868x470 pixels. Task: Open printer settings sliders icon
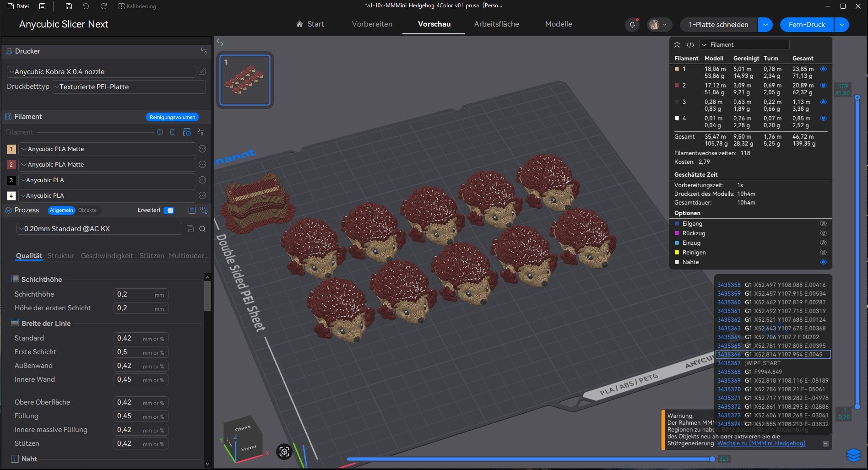(204, 51)
